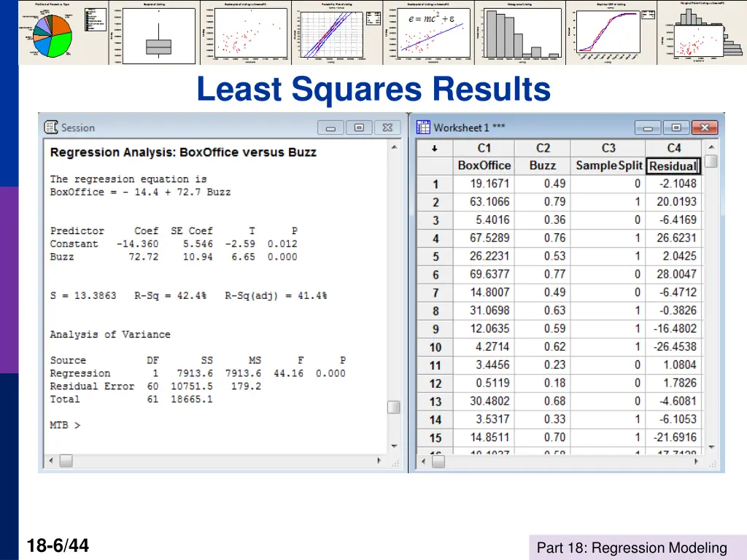Click the SampleSplit column name cell

point(608,166)
